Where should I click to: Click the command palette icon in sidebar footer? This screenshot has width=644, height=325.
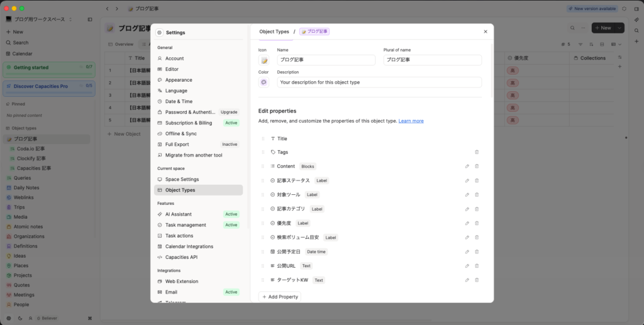(x=90, y=318)
